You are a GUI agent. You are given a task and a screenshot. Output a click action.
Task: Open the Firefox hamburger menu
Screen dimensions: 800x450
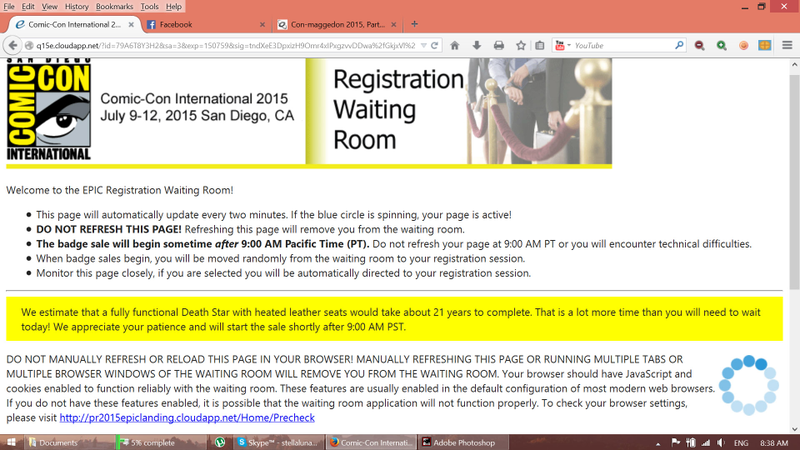point(787,45)
